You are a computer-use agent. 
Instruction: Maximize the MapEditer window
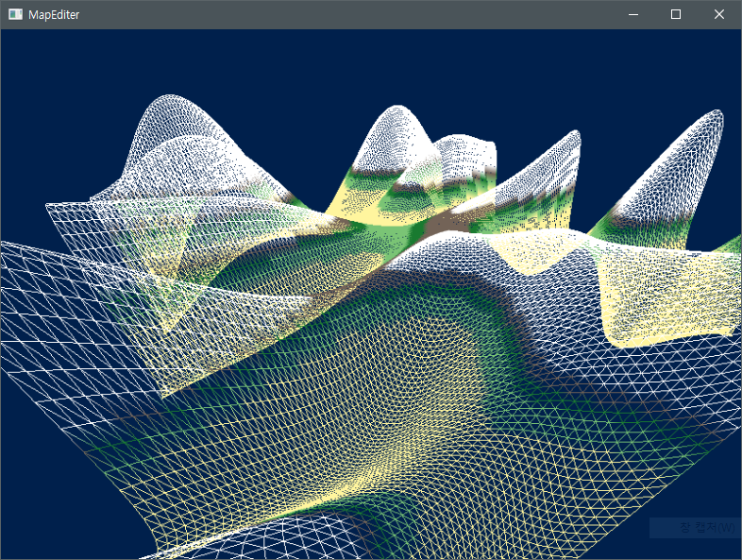pyautogui.click(x=676, y=15)
